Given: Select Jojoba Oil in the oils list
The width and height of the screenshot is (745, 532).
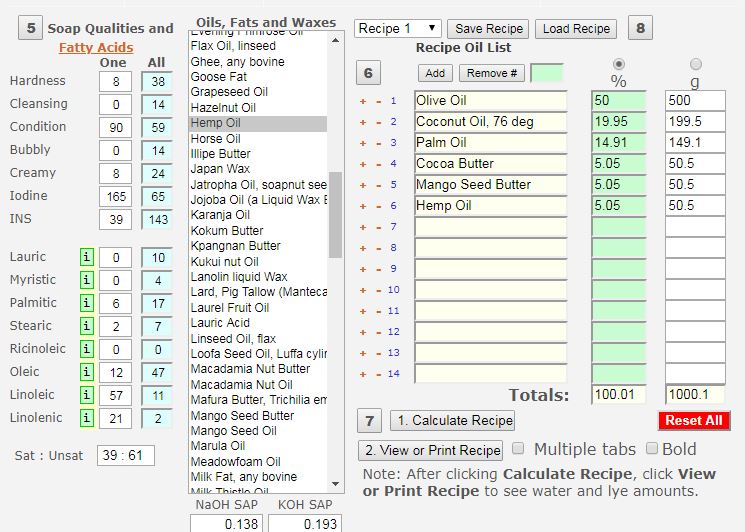Looking at the screenshot, I should click(x=258, y=200).
